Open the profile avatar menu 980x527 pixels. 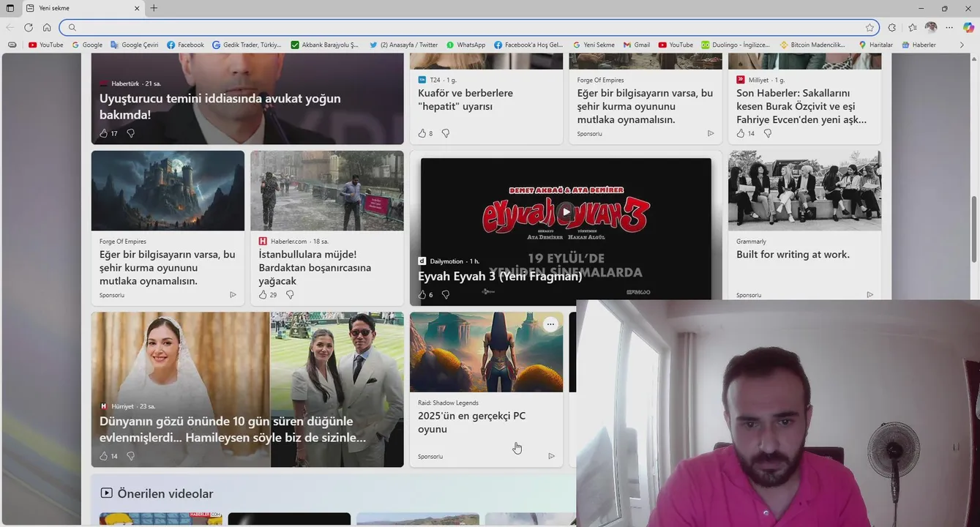(931, 27)
